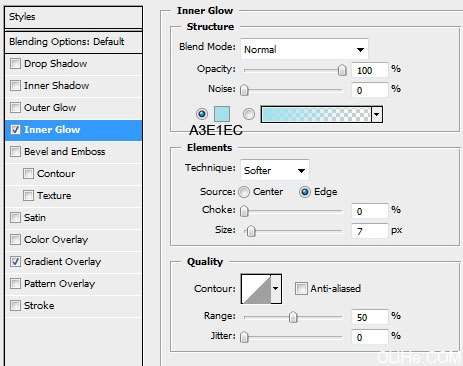This screenshot has width=463, height=366.
Task: Select the solid color radio button
Action: pos(202,114)
